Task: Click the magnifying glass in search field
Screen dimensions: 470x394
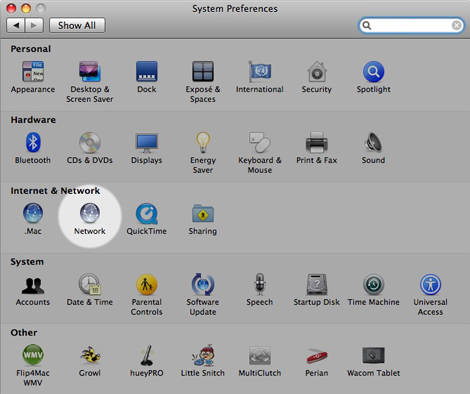Action: (x=367, y=25)
